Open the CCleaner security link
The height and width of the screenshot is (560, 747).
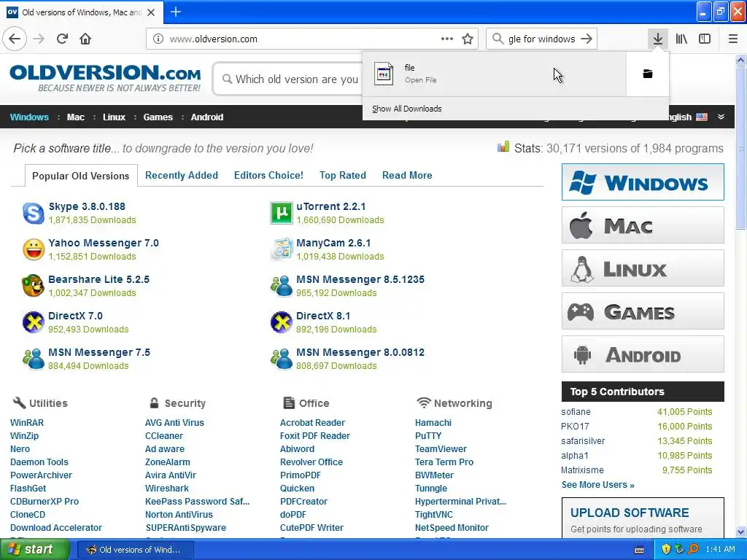164,436
